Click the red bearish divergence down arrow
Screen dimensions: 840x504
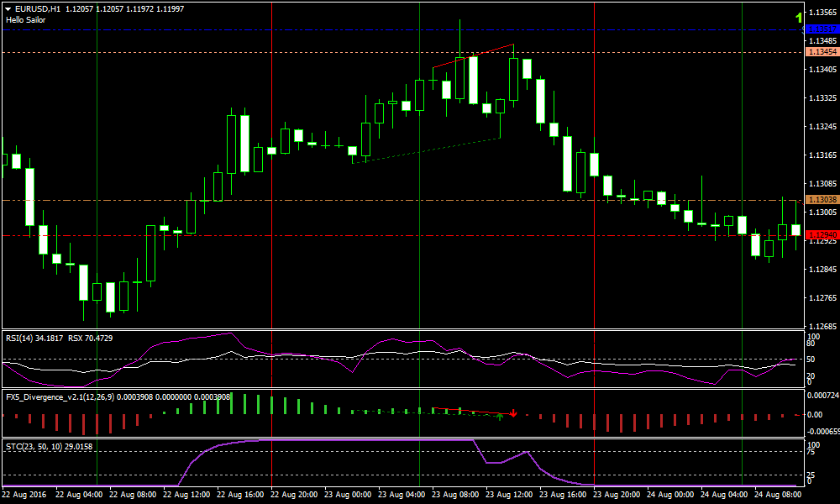[x=513, y=413]
